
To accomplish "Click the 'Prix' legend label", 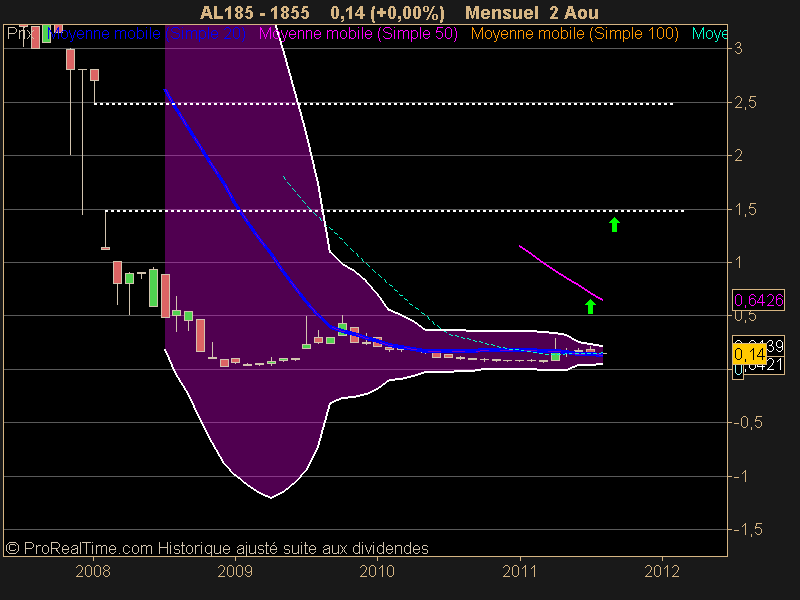I will (x=19, y=34).
